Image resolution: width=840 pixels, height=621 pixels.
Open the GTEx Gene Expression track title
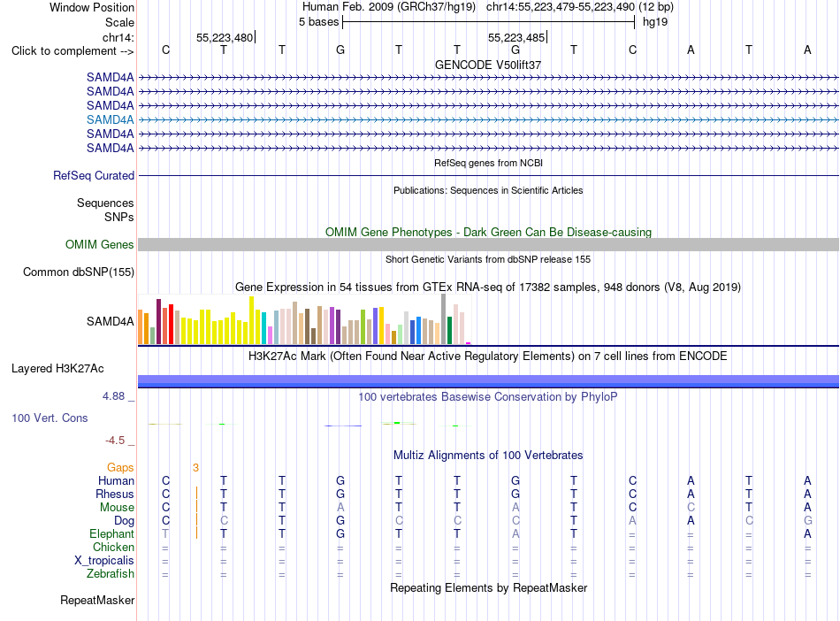coord(488,287)
